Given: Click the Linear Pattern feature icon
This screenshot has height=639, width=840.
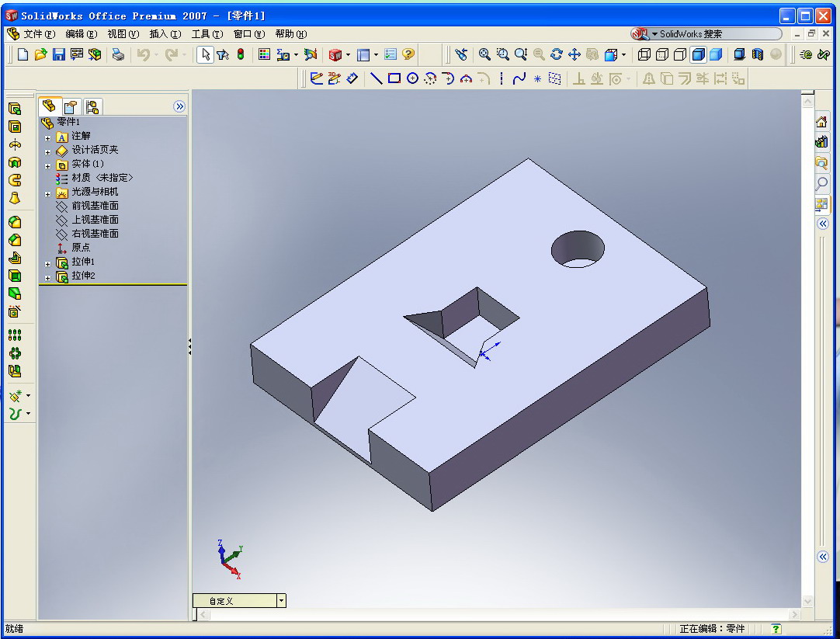Looking at the screenshot, I should [15, 335].
